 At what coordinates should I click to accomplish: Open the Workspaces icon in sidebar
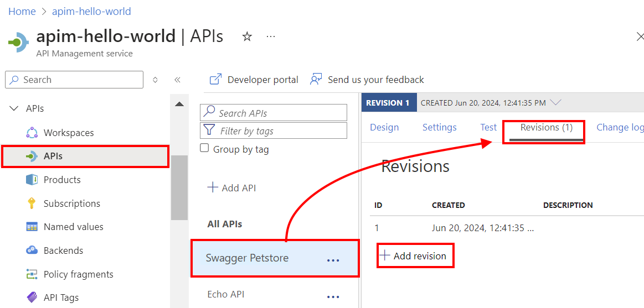tap(32, 133)
